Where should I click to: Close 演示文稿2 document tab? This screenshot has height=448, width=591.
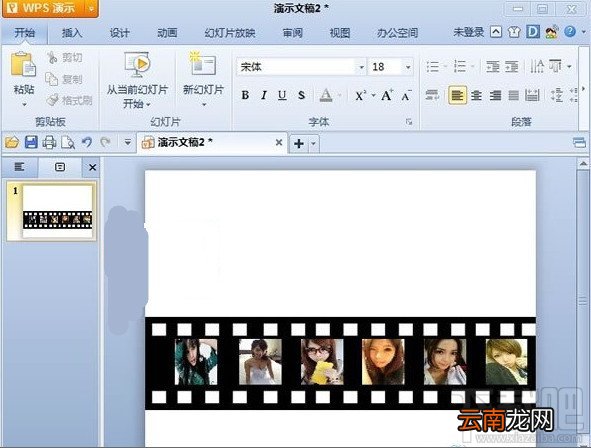tap(279, 142)
